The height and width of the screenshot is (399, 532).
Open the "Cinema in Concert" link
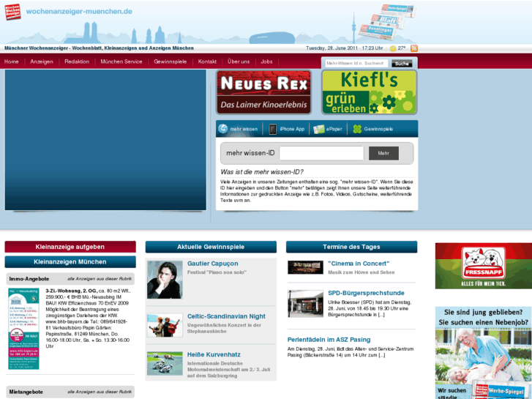point(359,264)
